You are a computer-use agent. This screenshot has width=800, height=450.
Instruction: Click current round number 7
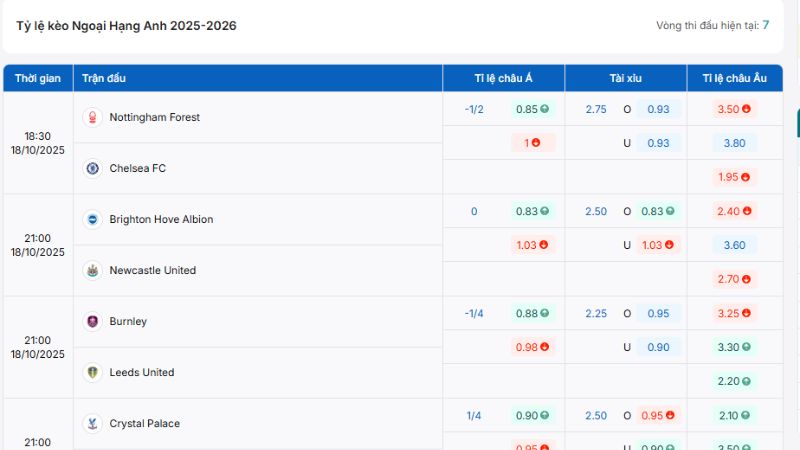coord(766,25)
